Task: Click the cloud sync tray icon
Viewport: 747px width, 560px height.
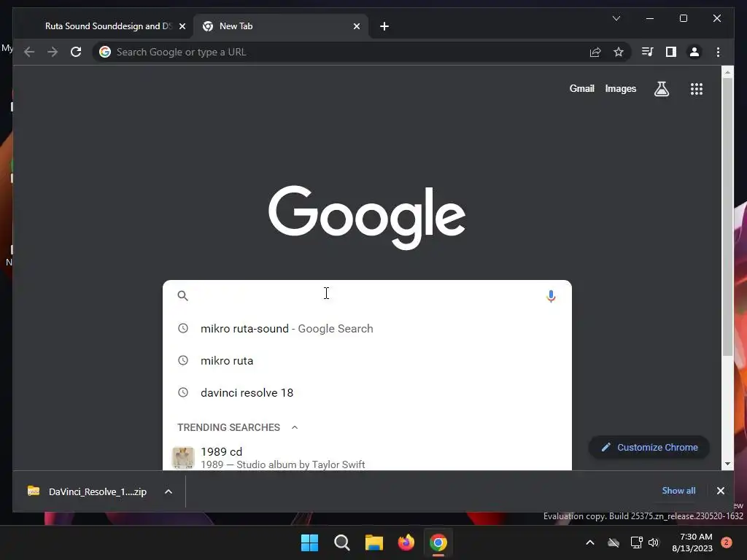Action: (613, 542)
